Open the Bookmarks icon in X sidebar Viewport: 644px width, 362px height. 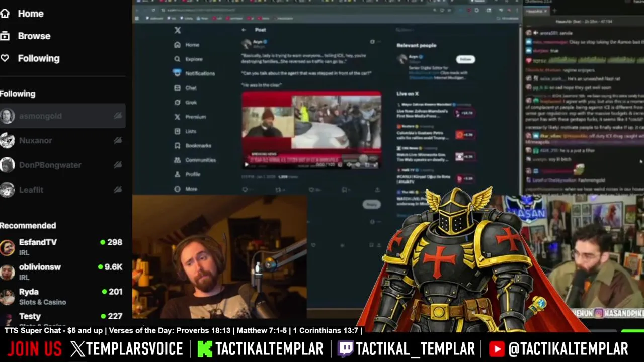pos(177,146)
